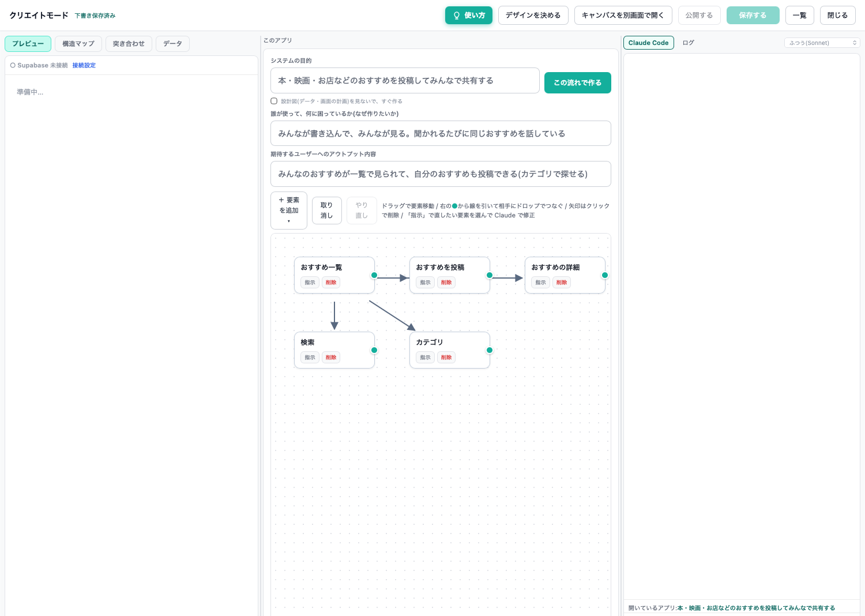Click 指示 on the おすすめの詳細 node
Screen dimensions: 865x616
(x=541, y=283)
